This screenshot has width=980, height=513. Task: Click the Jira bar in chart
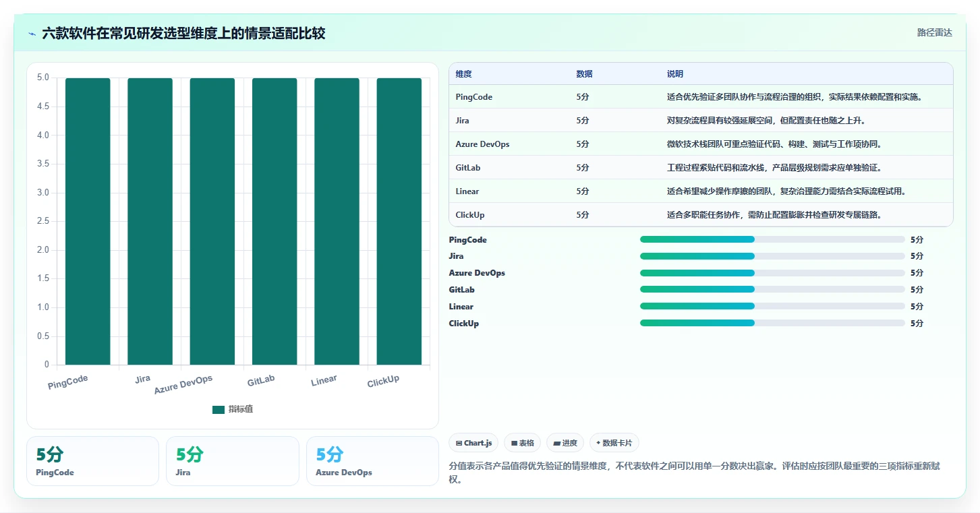click(x=150, y=221)
